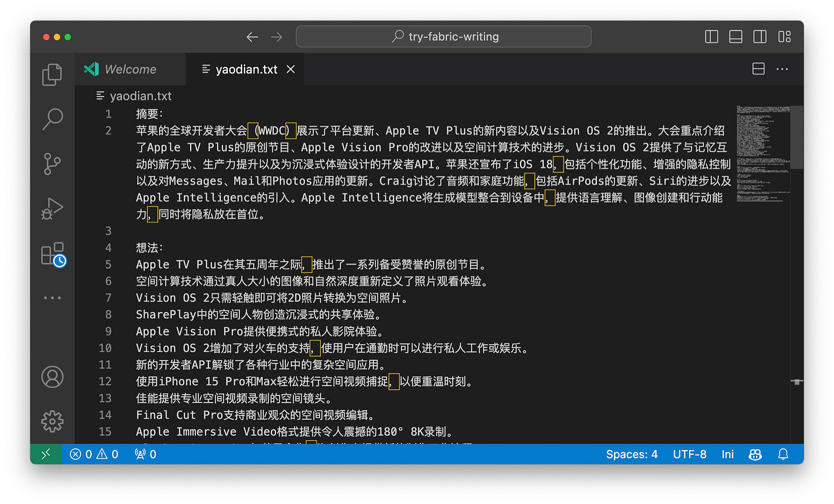This screenshot has width=834, height=504.
Task: Open the Copilot status icon
Action: coord(756,454)
